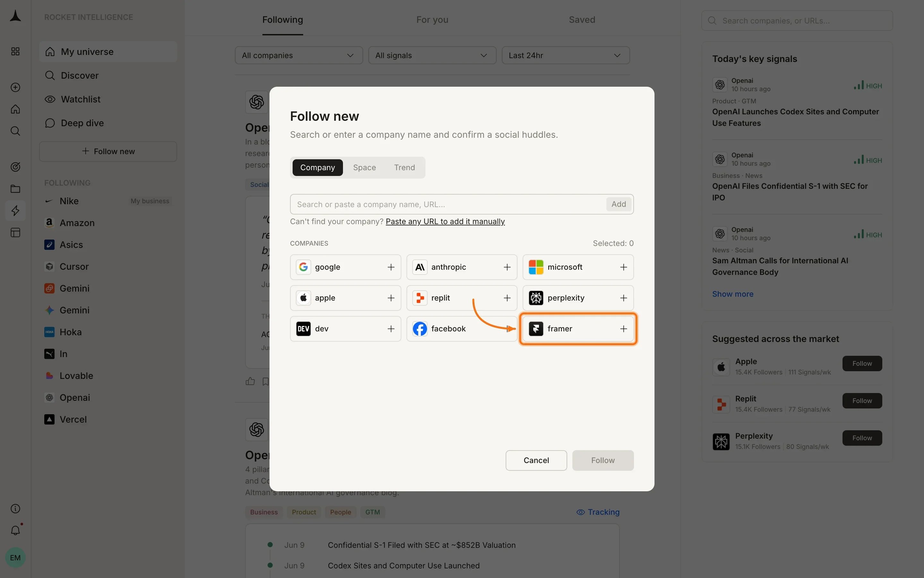Add framer with its plus icon
This screenshot has height=578, width=924.
(623, 329)
